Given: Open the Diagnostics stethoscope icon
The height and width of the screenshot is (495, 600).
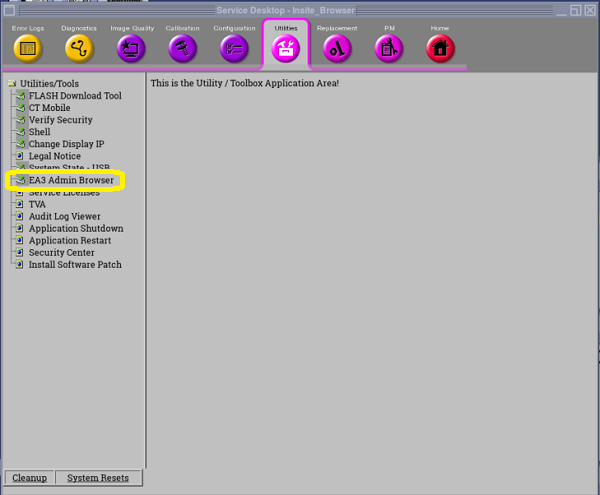Looking at the screenshot, I should click(79, 47).
